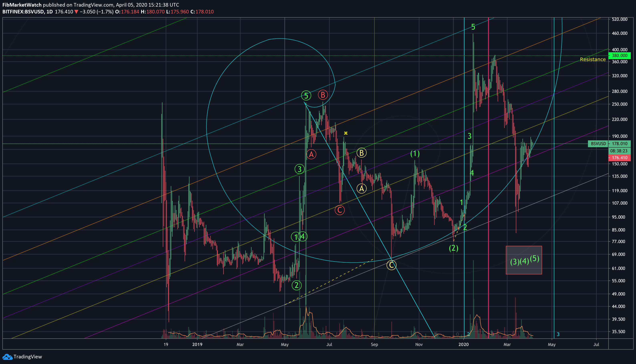Screen dimensions: 636x364
Task: Click the O:176.184 open value
Action: coord(127,12)
